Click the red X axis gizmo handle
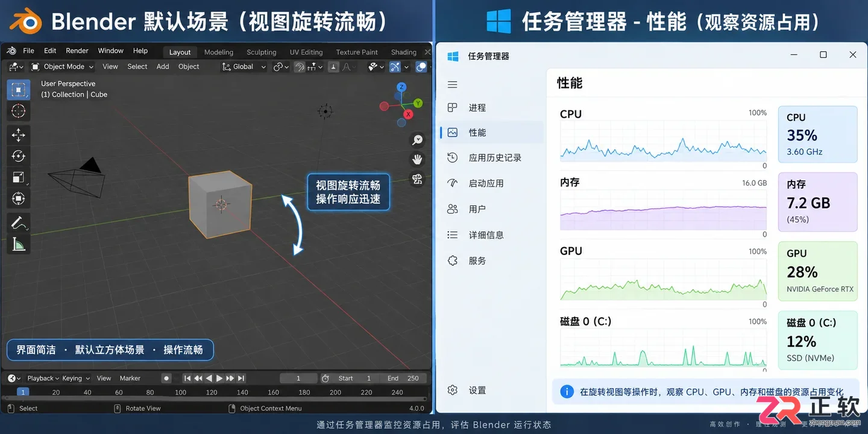868x434 pixels. pyautogui.click(x=408, y=114)
